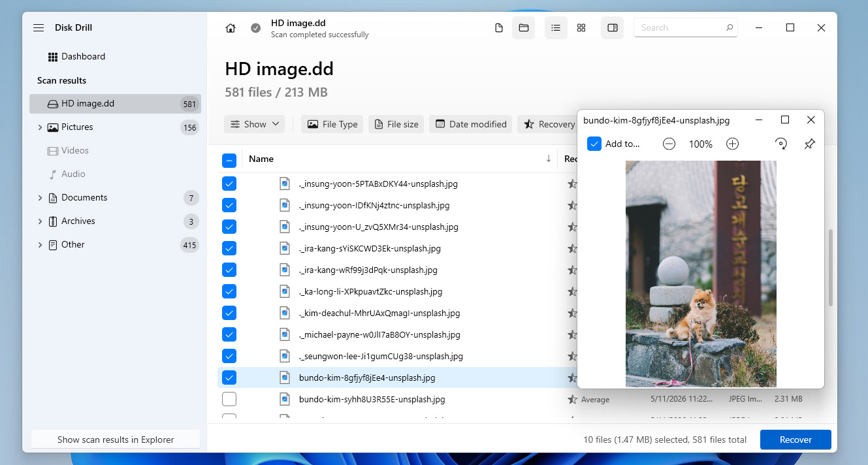The height and width of the screenshot is (465, 868).
Task: Select the bundo-kim-syhh8U3R55E-unsplash.jpg file name
Action: (x=372, y=399)
